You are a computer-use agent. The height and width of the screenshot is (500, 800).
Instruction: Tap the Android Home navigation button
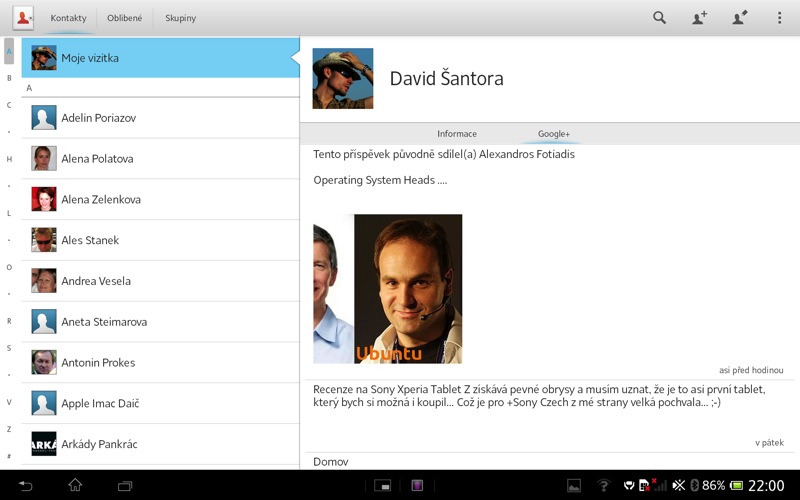pyautogui.click(x=75, y=485)
